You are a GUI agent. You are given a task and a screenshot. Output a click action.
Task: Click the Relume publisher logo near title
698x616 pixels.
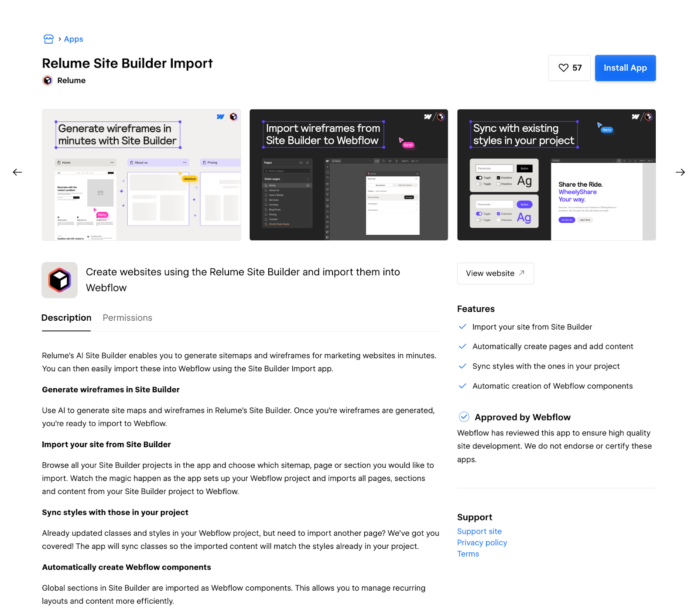pyautogui.click(x=48, y=80)
